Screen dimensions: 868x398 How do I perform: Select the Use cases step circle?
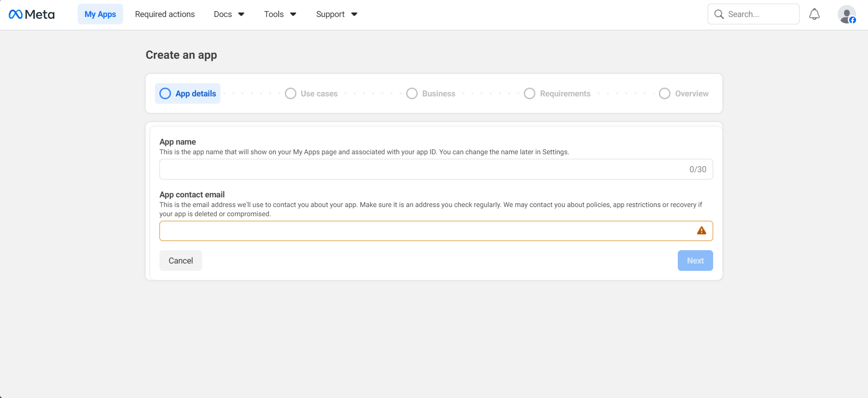(x=290, y=94)
